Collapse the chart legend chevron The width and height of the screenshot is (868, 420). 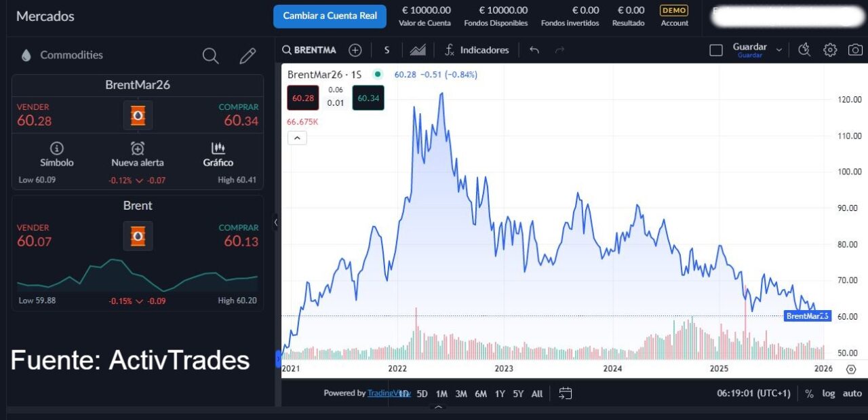pos(297,138)
